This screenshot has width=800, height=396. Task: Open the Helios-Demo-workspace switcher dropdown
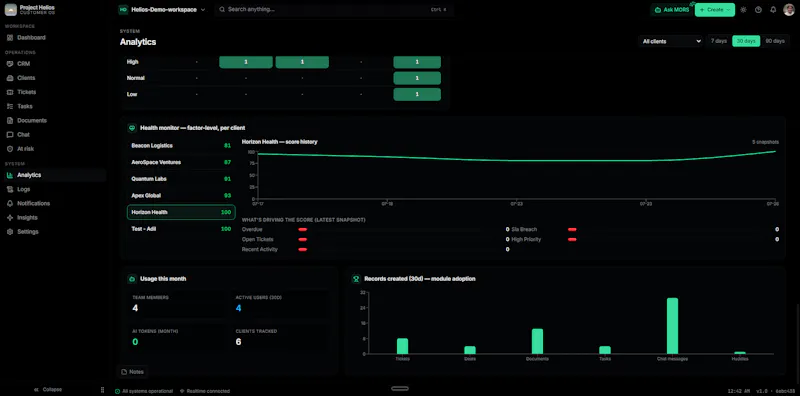[162, 10]
